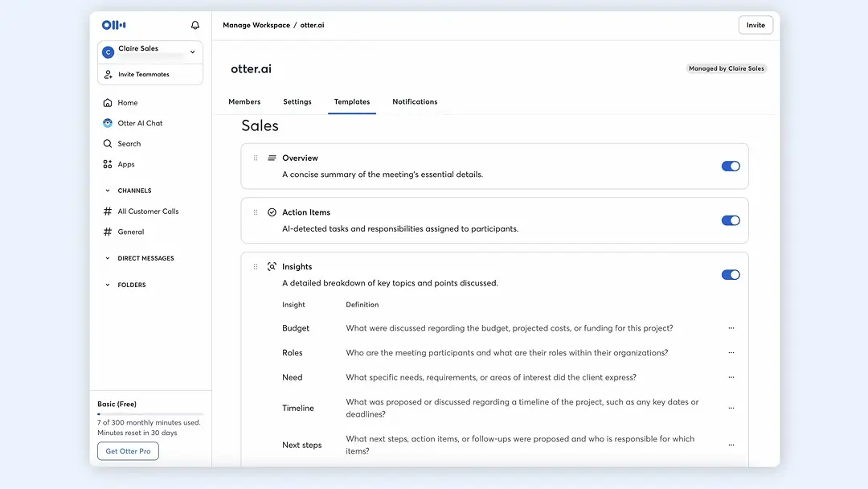Click the Basic (Free) plan label
Screen dimensions: 868x489
coord(117,404)
